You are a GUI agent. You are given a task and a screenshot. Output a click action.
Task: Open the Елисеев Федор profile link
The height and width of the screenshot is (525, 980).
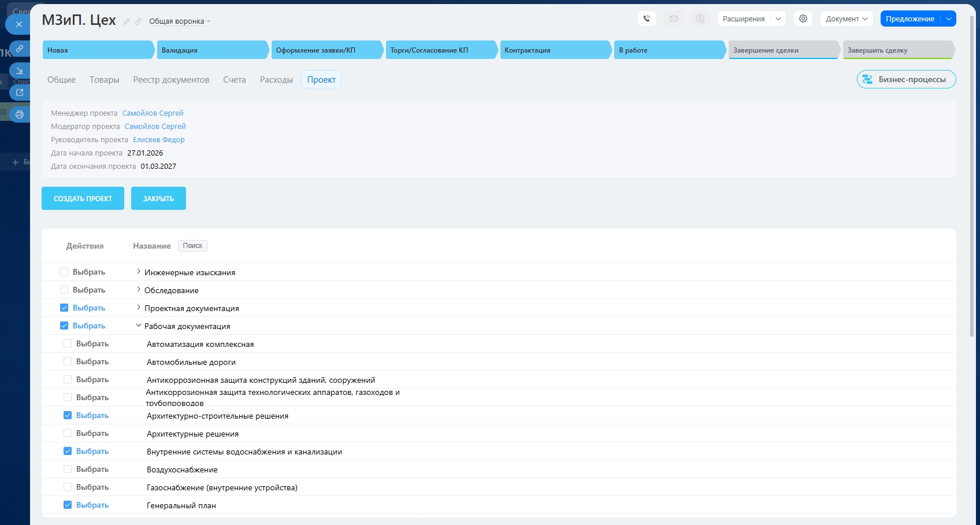pyautogui.click(x=158, y=139)
